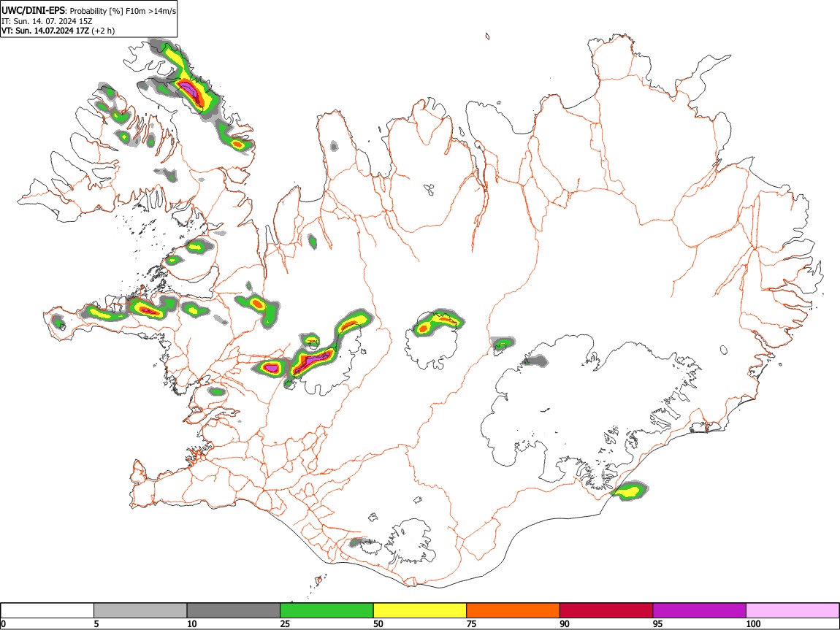Click the 'UWC/DINI-EPS' title text
840x630 pixels.
(34, 11)
